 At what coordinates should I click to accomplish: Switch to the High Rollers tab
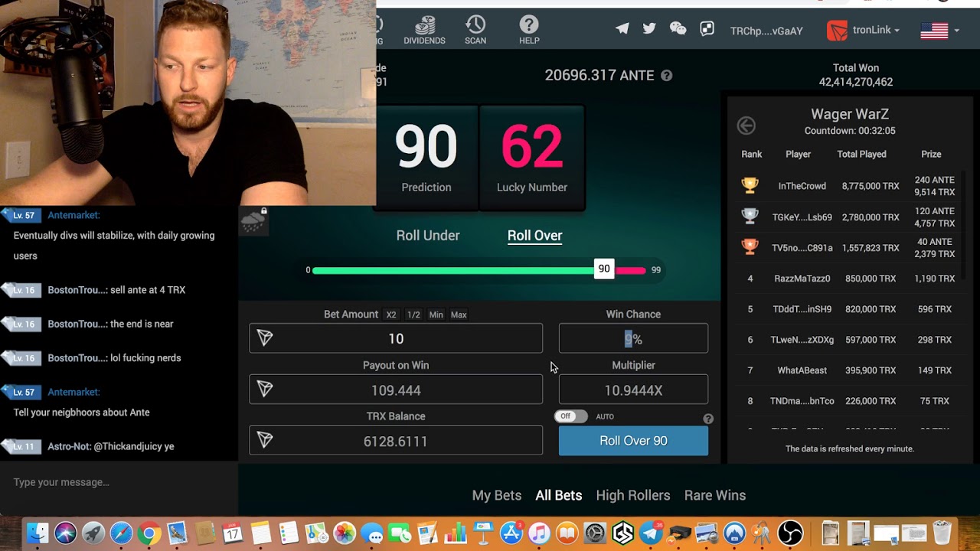tap(633, 495)
